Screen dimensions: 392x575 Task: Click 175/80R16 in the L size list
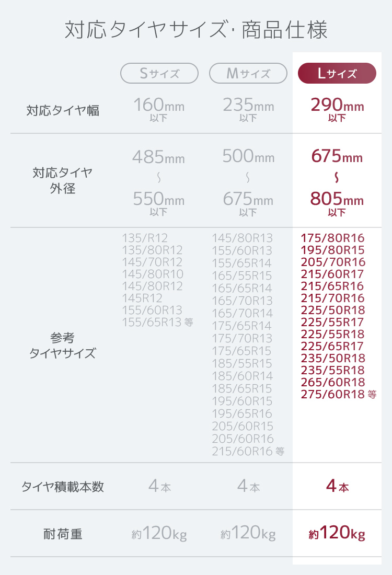point(332,238)
